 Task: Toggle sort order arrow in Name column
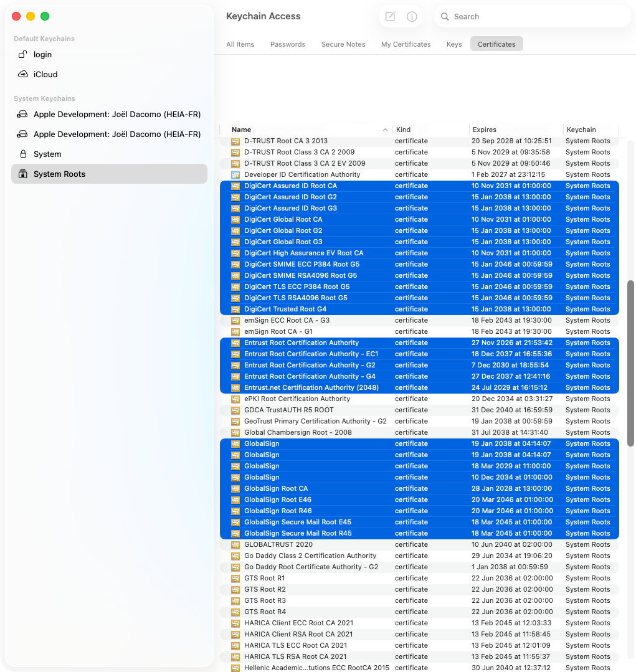coord(385,130)
